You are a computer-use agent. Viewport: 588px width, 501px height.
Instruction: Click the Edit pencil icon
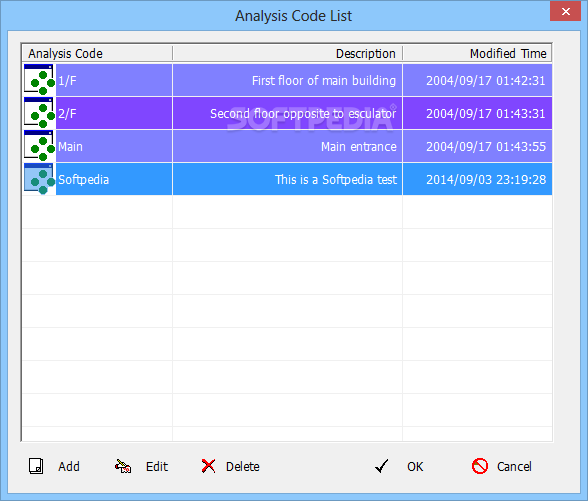click(123, 466)
